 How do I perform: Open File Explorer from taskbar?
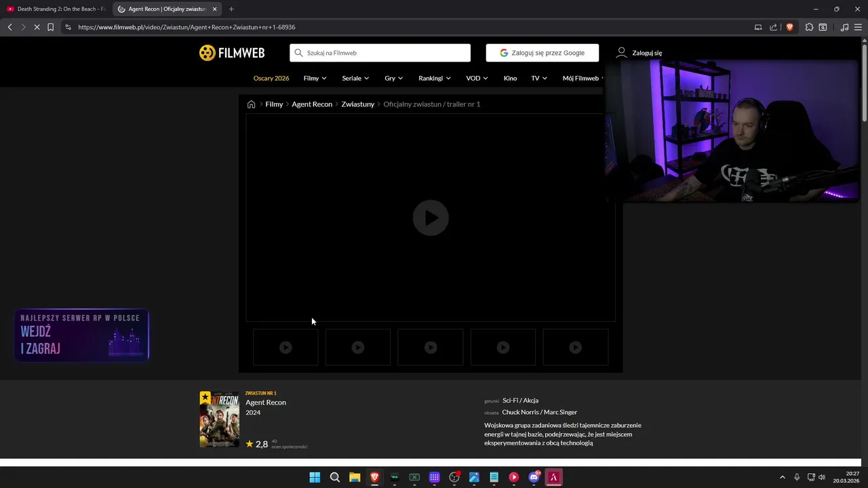355,477
